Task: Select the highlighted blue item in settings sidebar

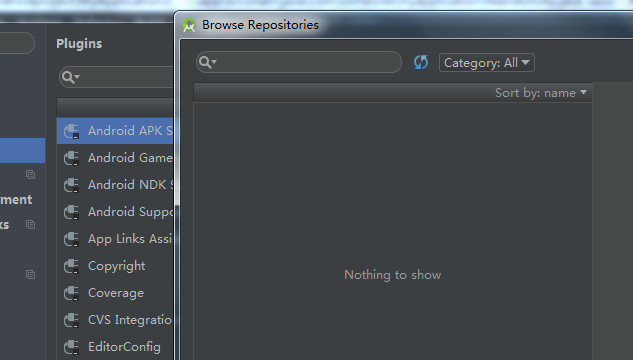Action: [x=23, y=151]
